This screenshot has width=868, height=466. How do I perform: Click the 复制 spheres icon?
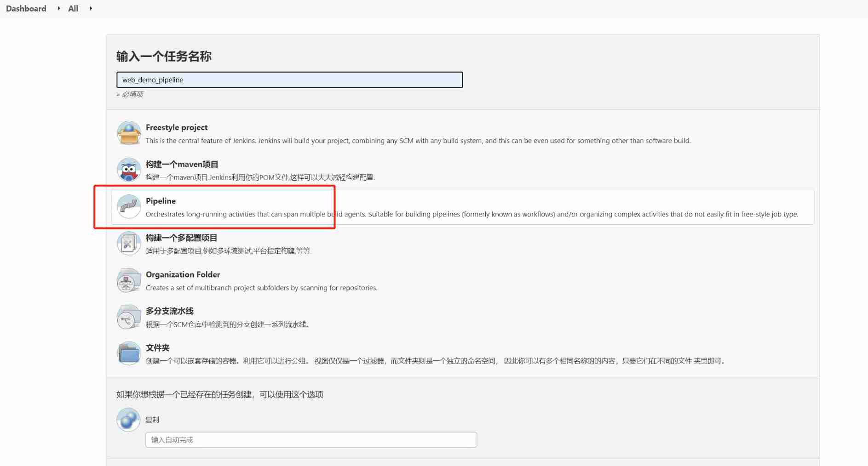128,419
